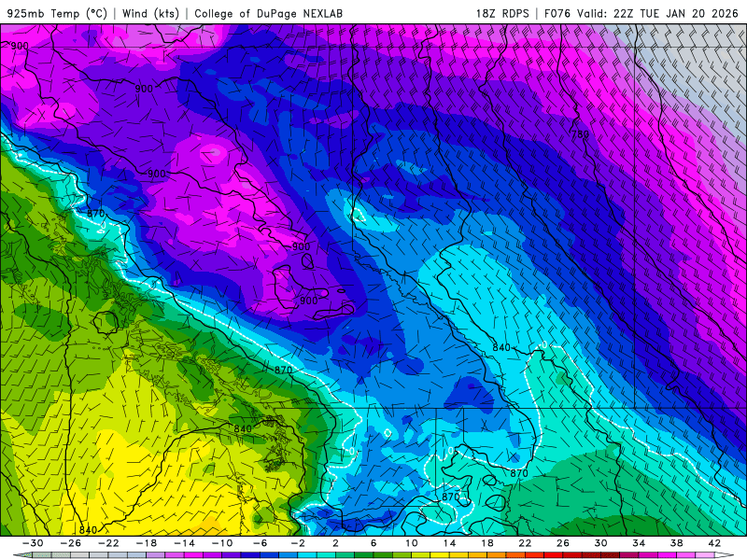Select the '-18' legend value
This screenshot has width=747, height=560.
(147, 543)
